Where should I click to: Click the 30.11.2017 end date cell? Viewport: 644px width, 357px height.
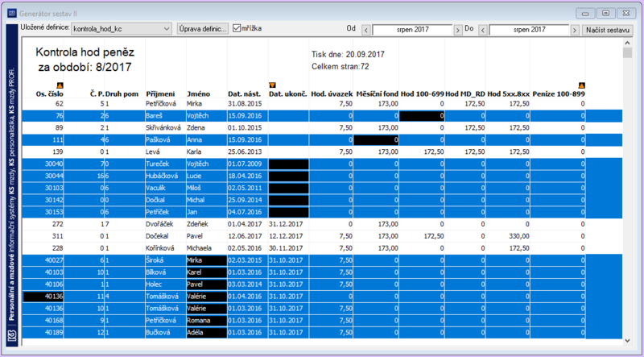[x=288, y=248]
